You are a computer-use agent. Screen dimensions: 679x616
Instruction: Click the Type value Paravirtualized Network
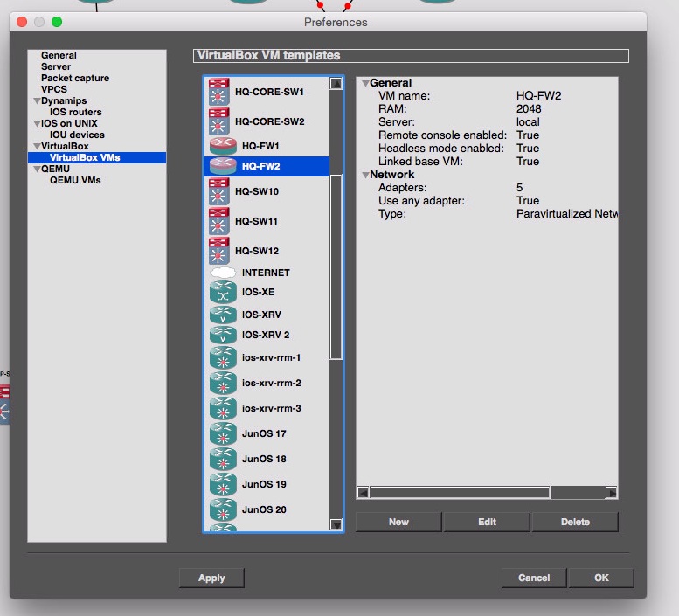tap(567, 214)
